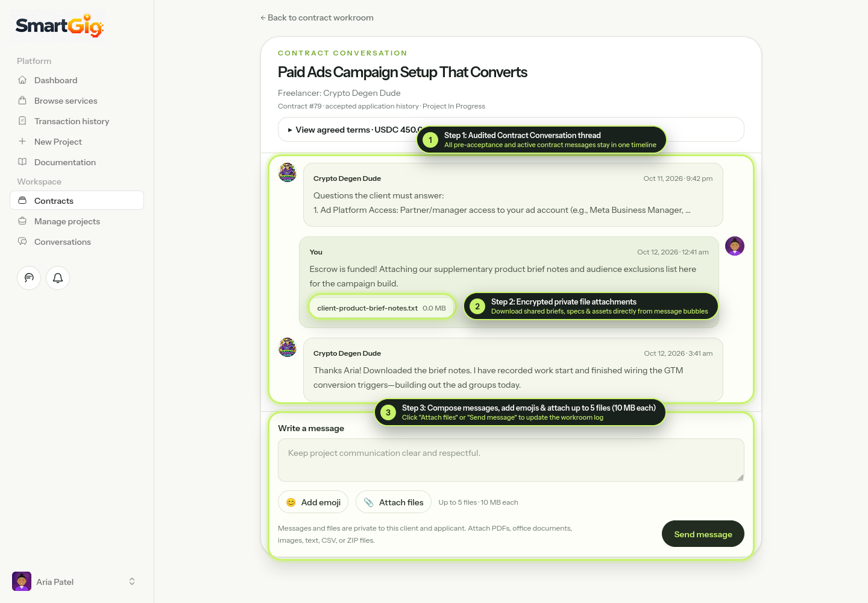Viewport: 868px width, 603px height.
Task: Click the Dashboard home icon
Action: click(x=22, y=80)
